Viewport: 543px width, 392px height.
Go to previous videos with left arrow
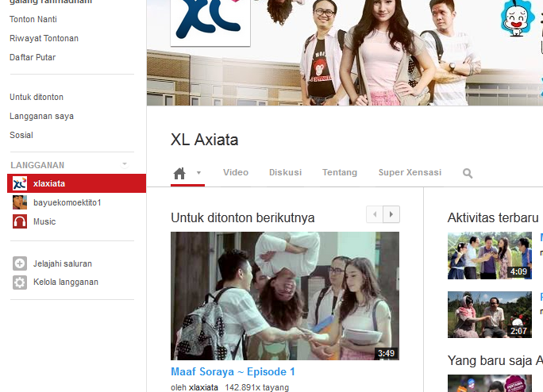[375, 214]
